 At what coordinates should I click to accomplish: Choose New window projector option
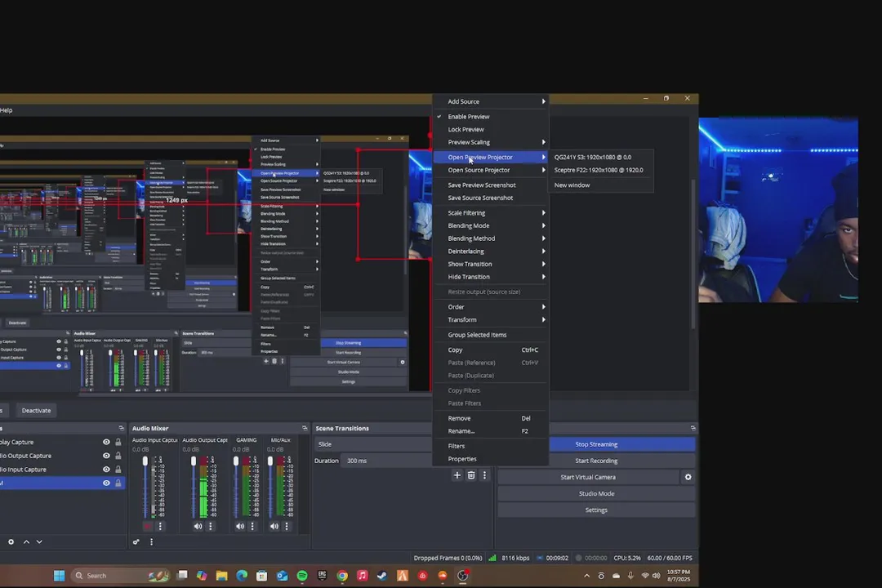click(600, 185)
